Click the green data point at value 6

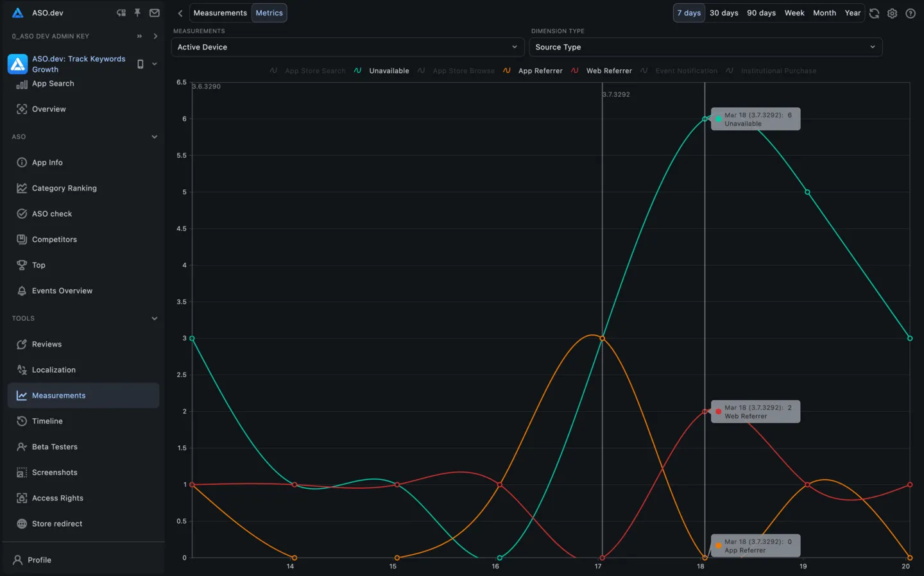[706, 119]
